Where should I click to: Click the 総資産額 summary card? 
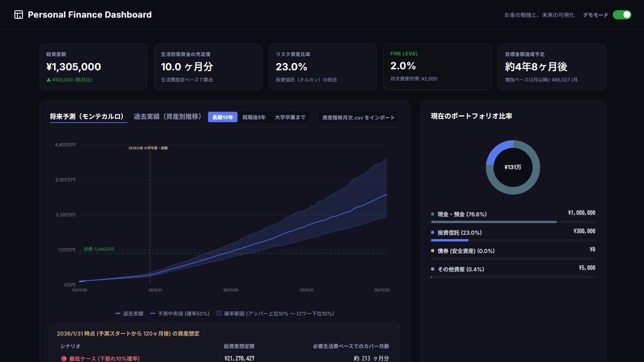(93, 67)
